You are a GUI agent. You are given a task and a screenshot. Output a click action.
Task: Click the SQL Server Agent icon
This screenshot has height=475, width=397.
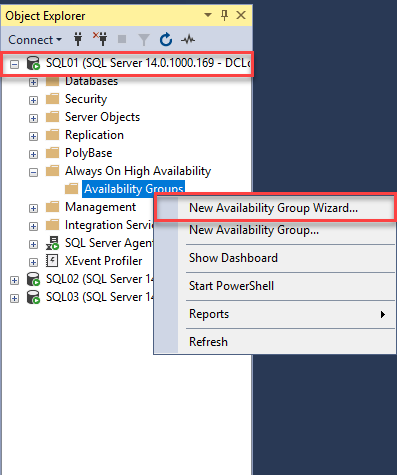(52, 243)
